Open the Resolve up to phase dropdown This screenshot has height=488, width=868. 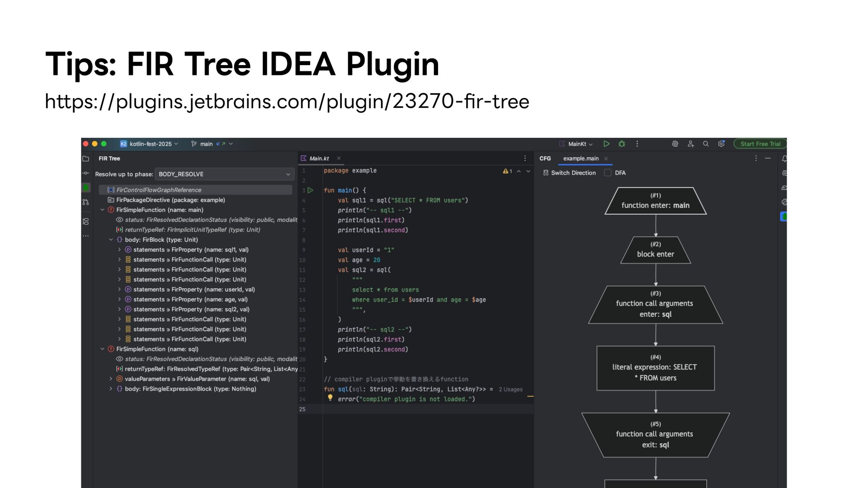225,174
